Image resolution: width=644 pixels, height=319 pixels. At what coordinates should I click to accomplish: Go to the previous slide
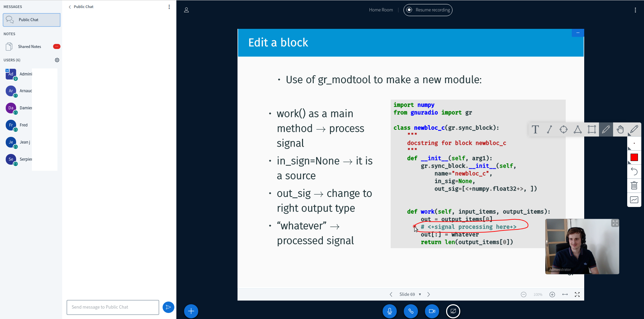tap(391, 295)
